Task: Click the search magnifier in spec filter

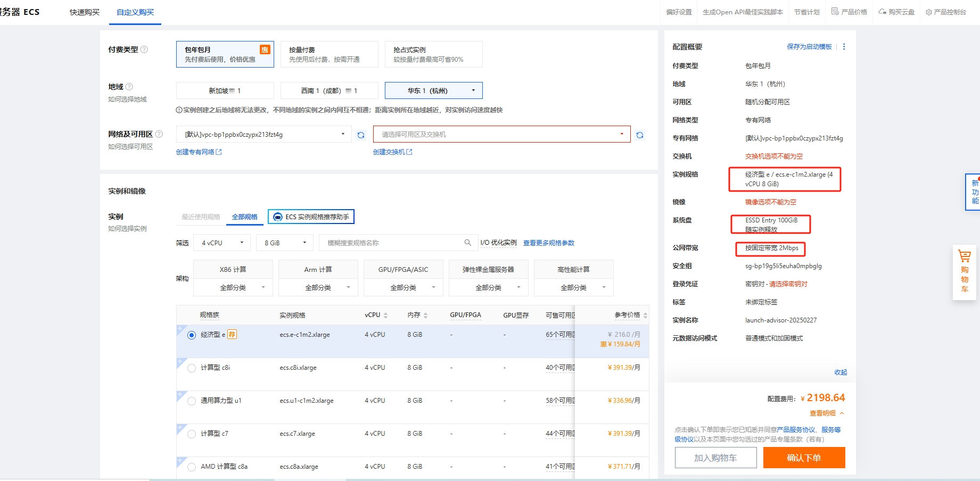Action: point(468,243)
